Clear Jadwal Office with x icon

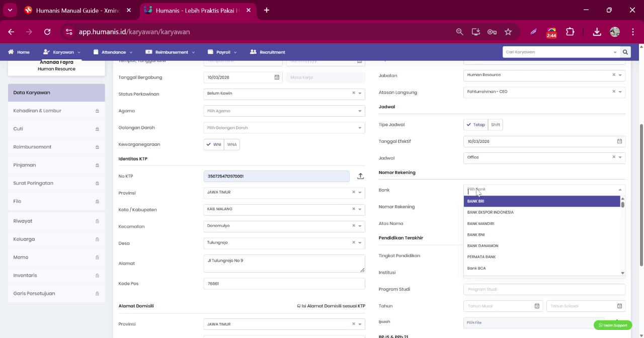(614, 157)
